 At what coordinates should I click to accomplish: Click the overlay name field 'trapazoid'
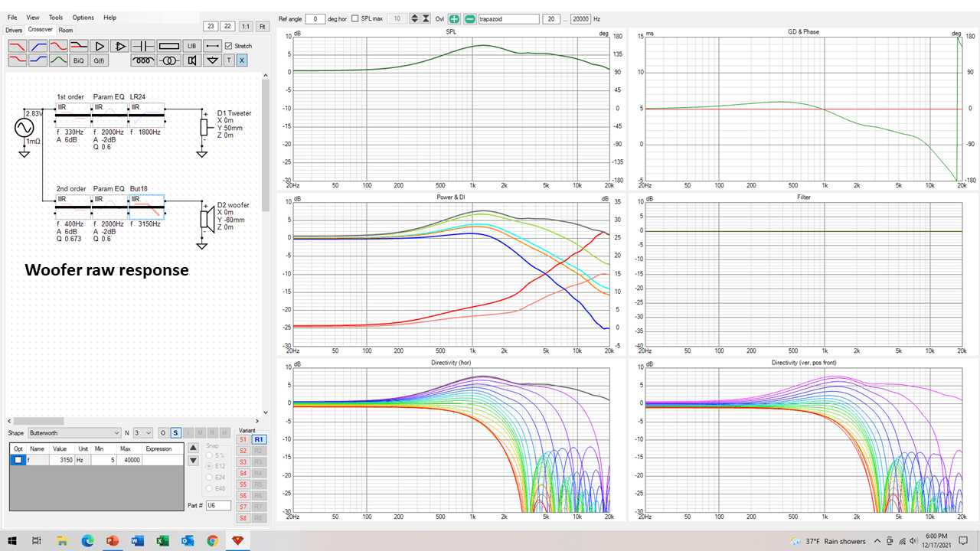click(508, 18)
